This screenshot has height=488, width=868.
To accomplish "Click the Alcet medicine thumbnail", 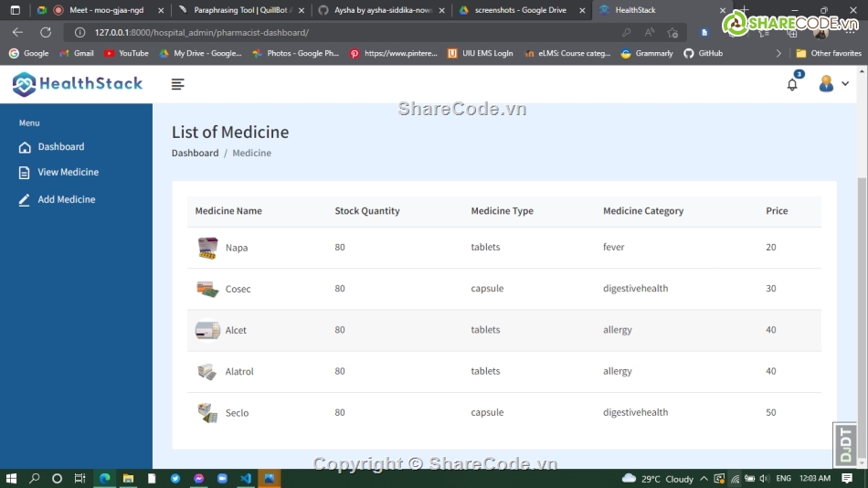I will pyautogui.click(x=207, y=330).
